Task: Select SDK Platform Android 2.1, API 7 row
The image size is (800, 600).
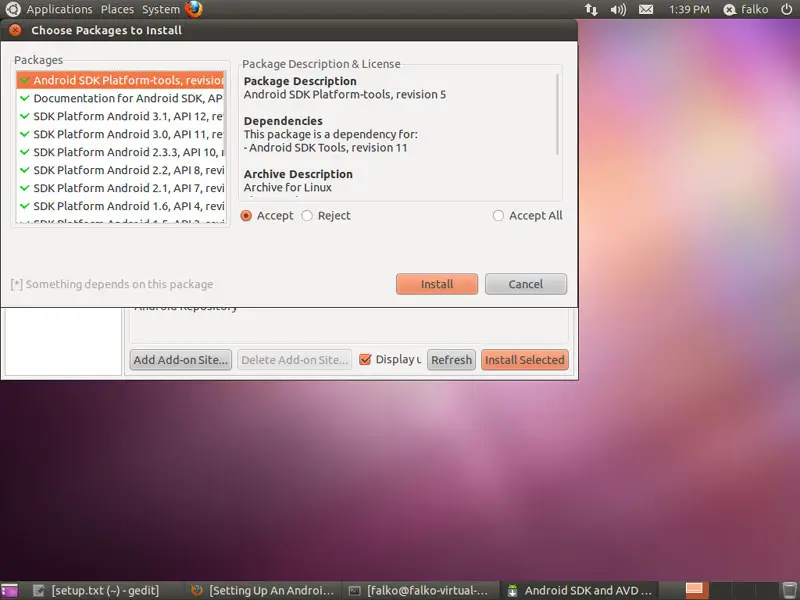Action: pos(120,188)
